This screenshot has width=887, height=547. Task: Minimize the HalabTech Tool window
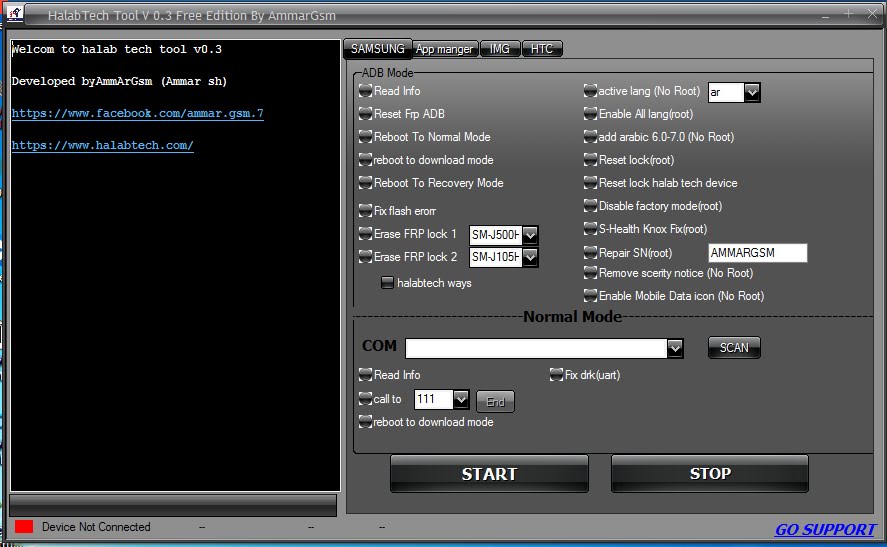826,16
